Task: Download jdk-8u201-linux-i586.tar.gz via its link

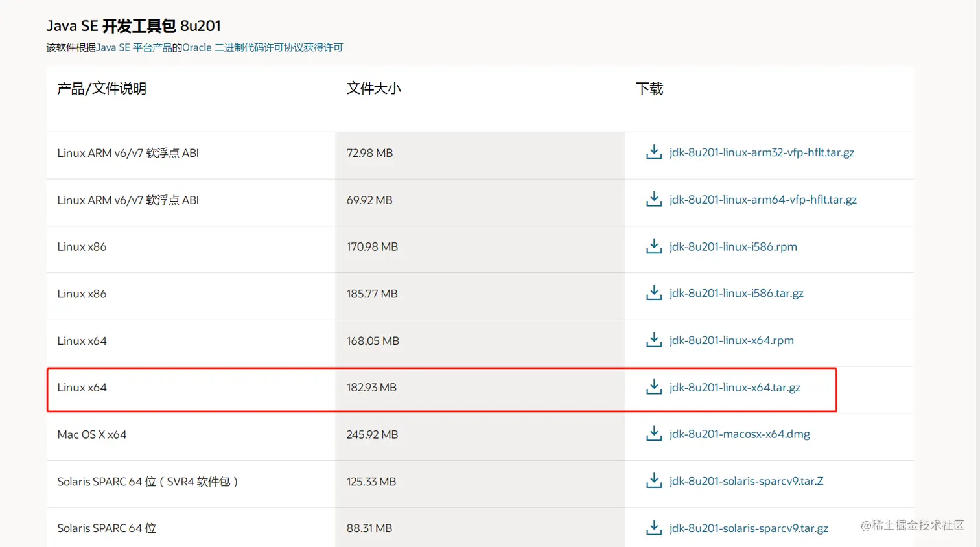Action: point(736,294)
